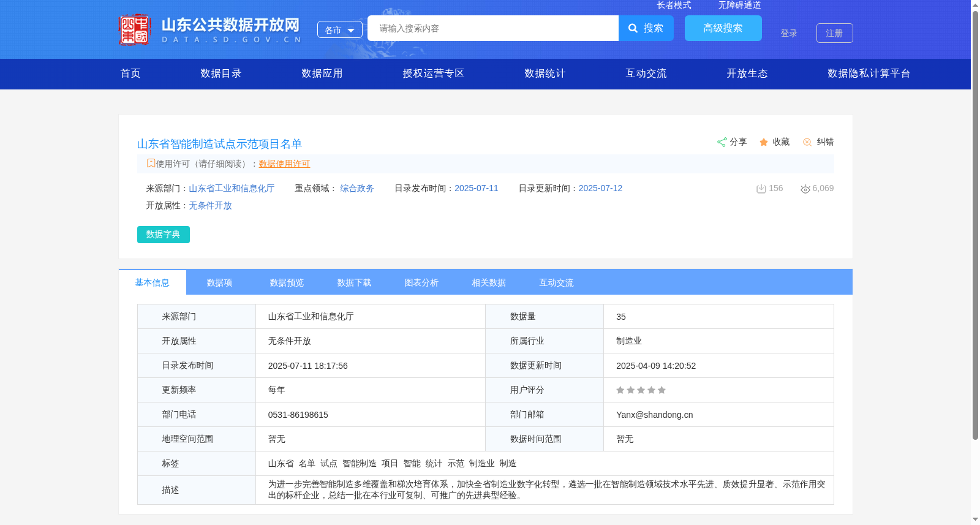Viewport: 980px width, 525px height.
Task: Click the search input field
Action: [x=493, y=28]
